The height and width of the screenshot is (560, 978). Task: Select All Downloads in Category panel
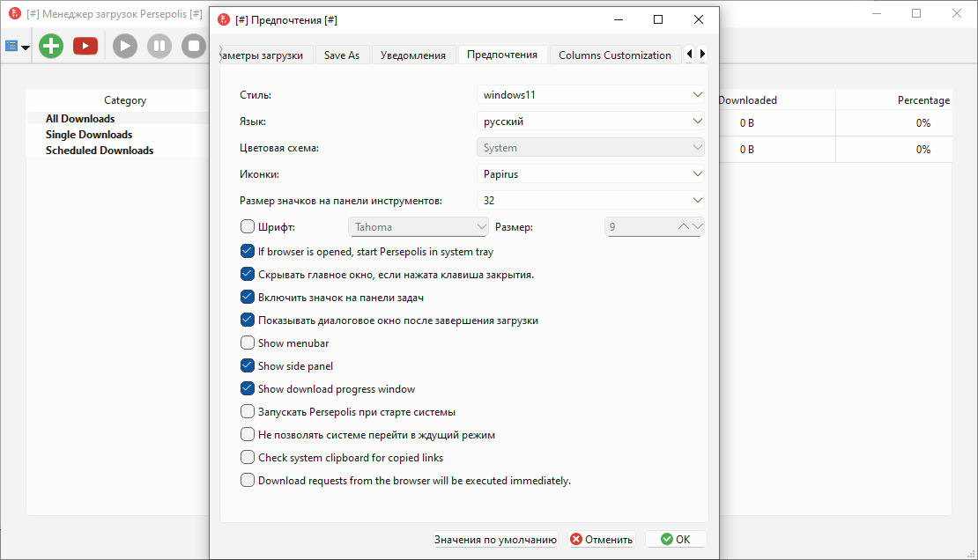80,119
